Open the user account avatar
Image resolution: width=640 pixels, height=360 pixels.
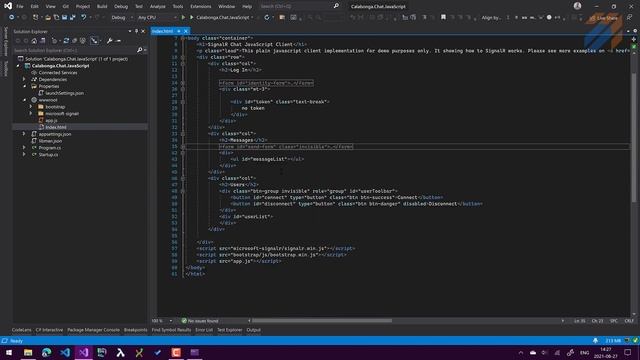tap(577, 6)
